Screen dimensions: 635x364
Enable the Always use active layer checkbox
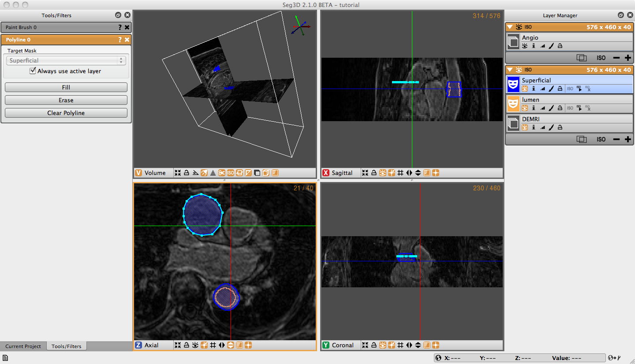[33, 71]
